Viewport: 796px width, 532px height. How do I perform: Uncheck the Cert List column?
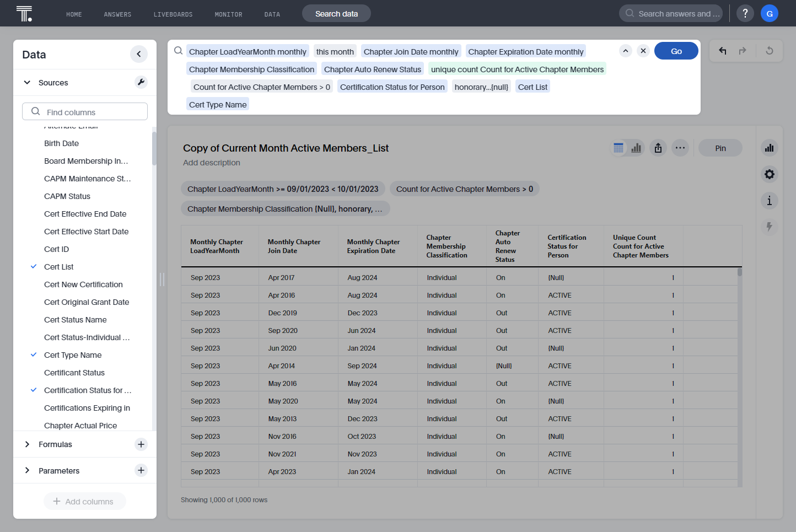point(34,267)
